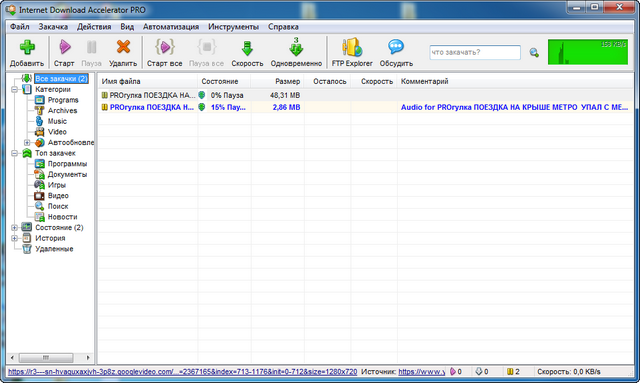Select the Video category
Viewport: 640px width, 383px height.
tap(57, 132)
